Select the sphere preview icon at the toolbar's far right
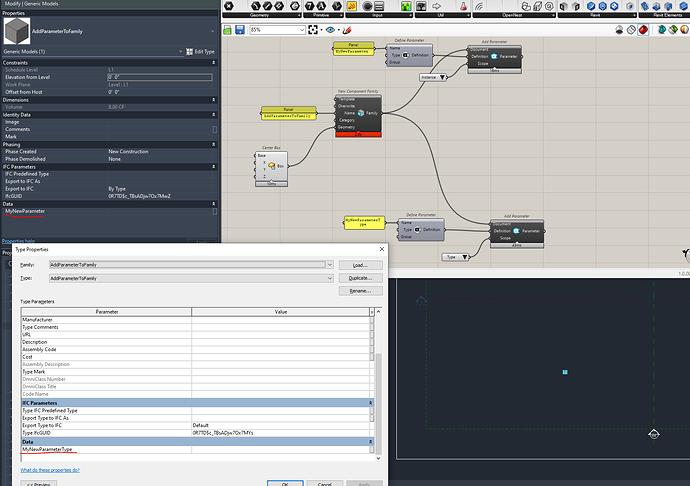Viewport: 690px width, 486px height. pyautogui.click(x=684, y=29)
